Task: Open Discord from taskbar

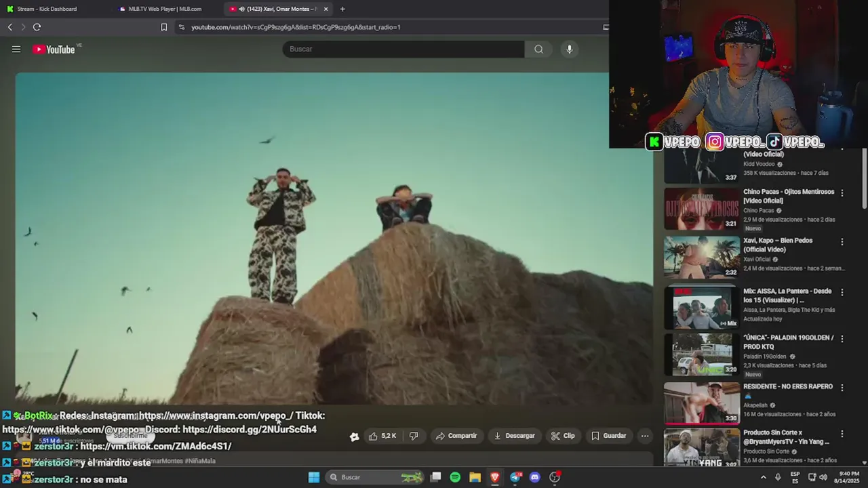Action: tap(535, 477)
